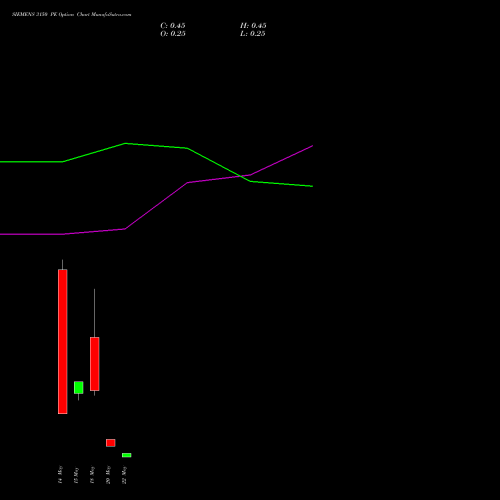The width and height of the screenshot is (500, 500).
Task: Click the tall red candlestick for 14 May
Action: [x=63, y=341]
